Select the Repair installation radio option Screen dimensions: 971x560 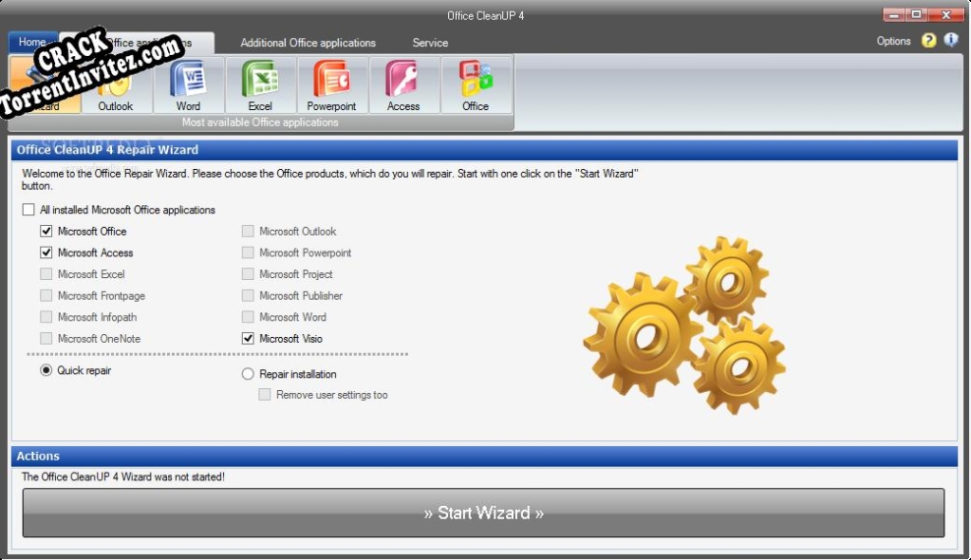(x=248, y=373)
